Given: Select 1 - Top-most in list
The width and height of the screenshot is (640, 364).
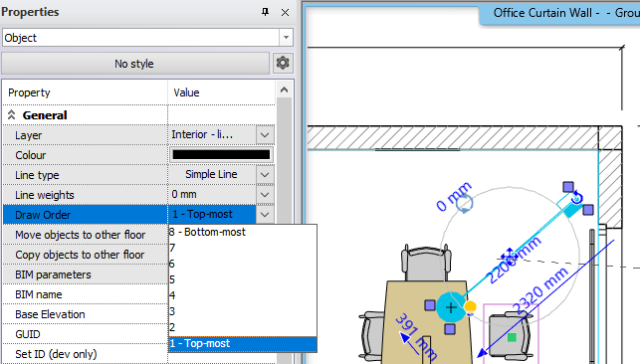Looking at the screenshot, I should [243, 343].
